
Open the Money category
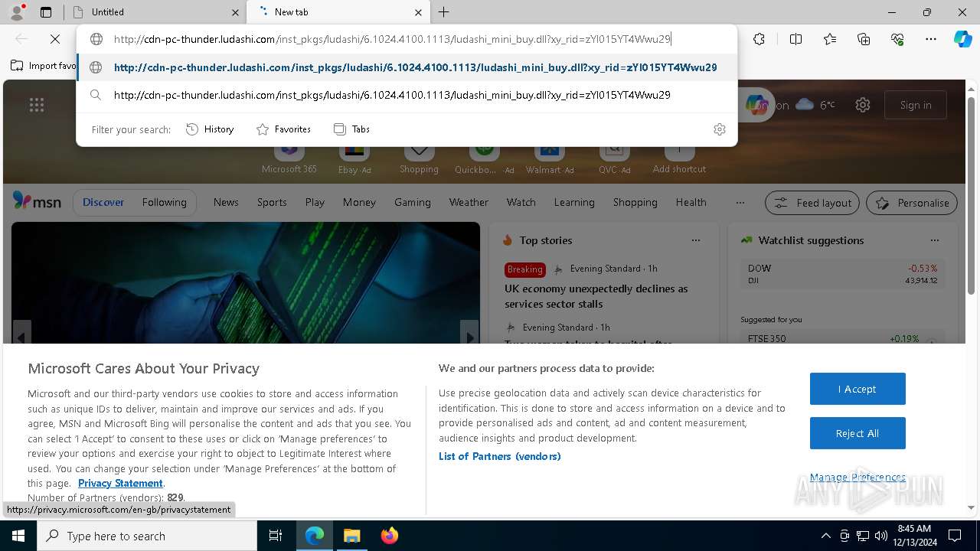tap(359, 202)
